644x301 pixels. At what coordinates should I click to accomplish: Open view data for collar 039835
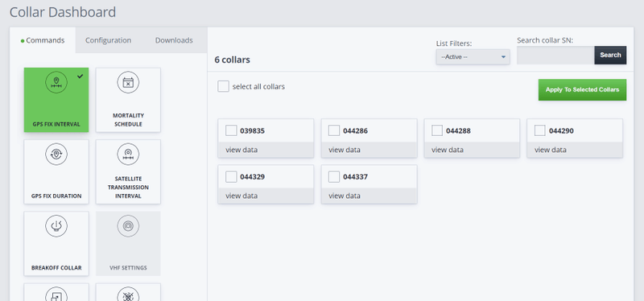point(242,150)
